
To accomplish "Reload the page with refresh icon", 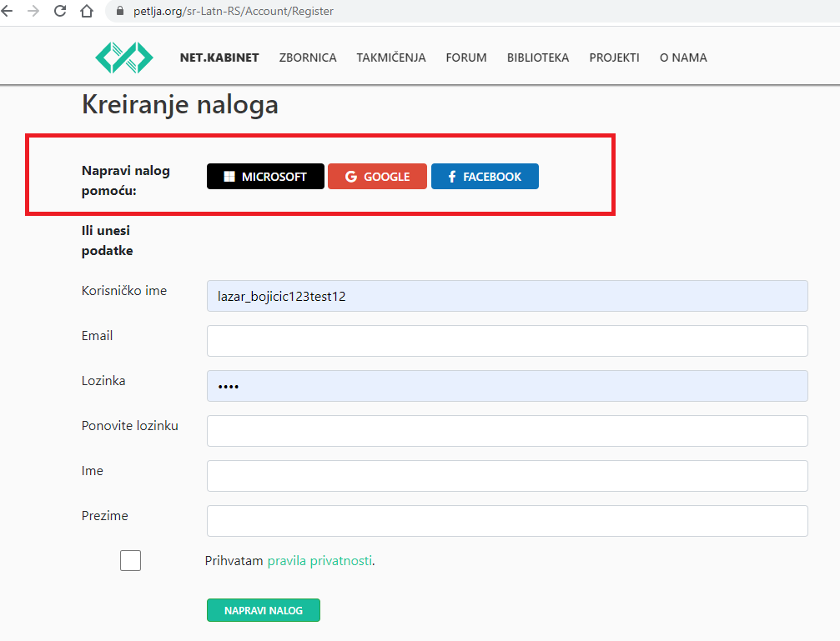I will (x=60, y=12).
